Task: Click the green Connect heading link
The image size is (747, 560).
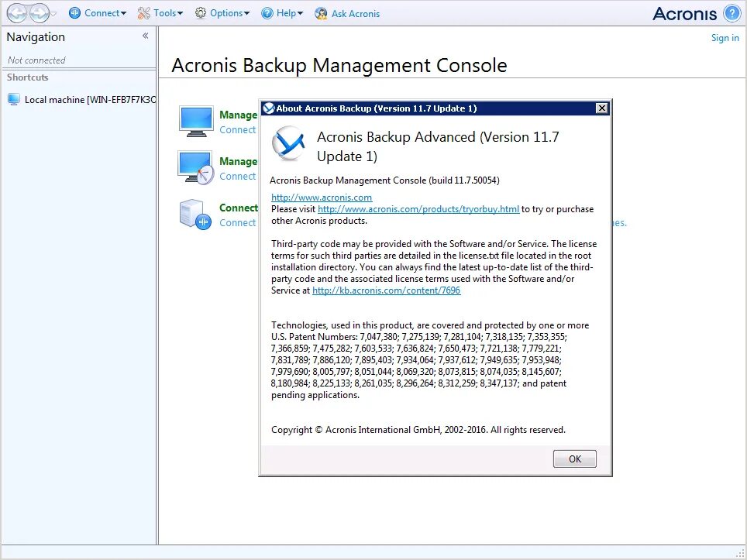Action: (x=239, y=208)
